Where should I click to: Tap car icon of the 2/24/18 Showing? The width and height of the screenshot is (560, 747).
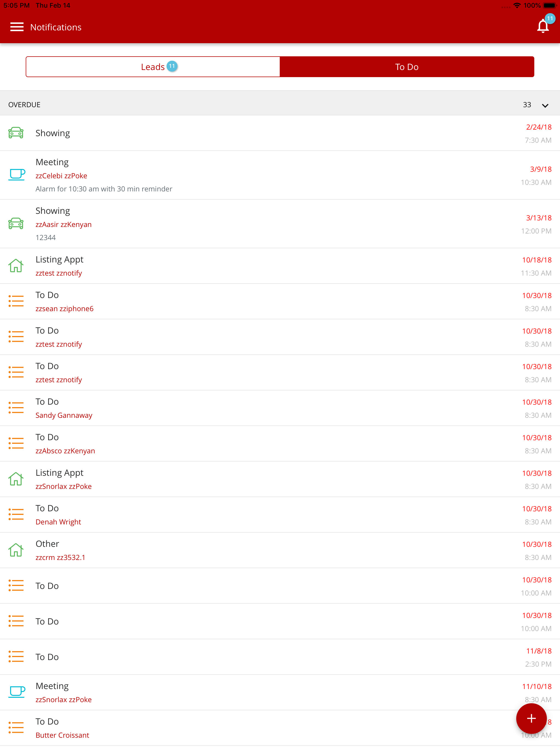click(16, 133)
